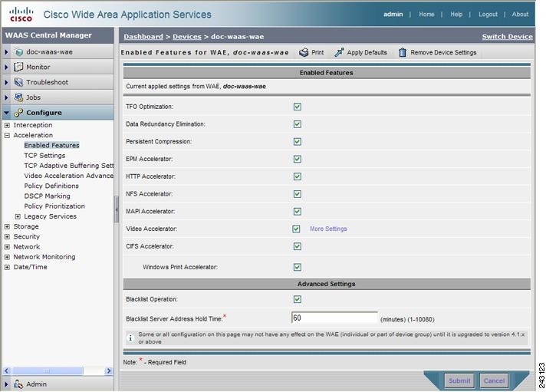The image size is (546, 392).
Task: Open Home from top bar
Action: [426, 15]
